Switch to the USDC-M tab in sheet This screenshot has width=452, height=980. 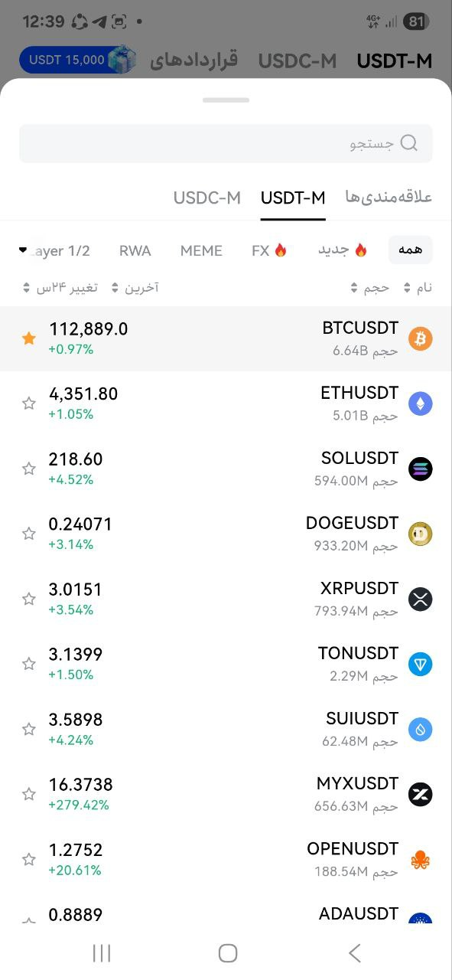coord(207,198)
